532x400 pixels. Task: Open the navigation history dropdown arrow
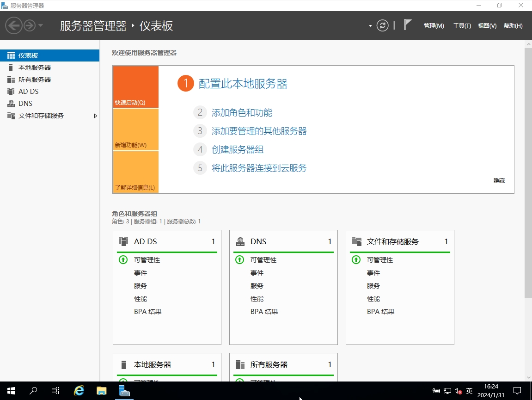pyautogui.click(x=41, y=25)
